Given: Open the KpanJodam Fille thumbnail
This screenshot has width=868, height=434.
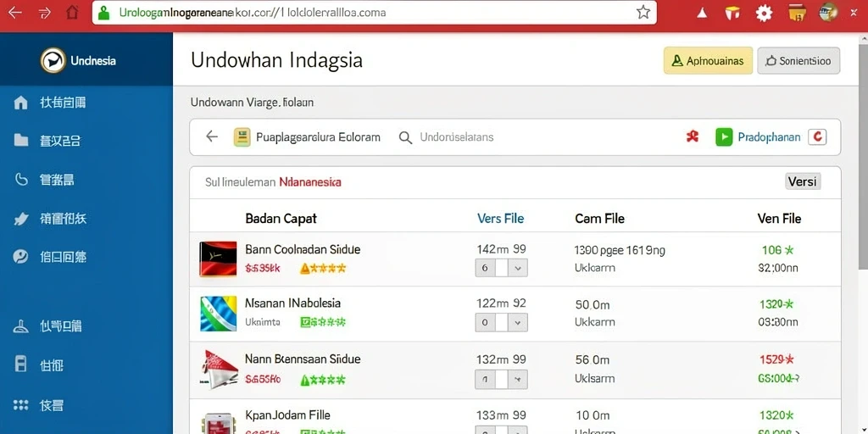Looking at the screenshot, I should tap(218, 423).
